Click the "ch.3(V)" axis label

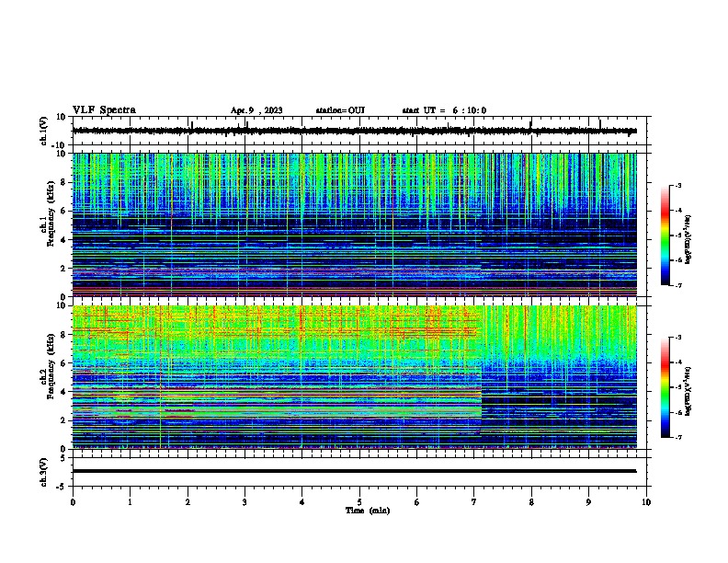(x=44, y=472)
